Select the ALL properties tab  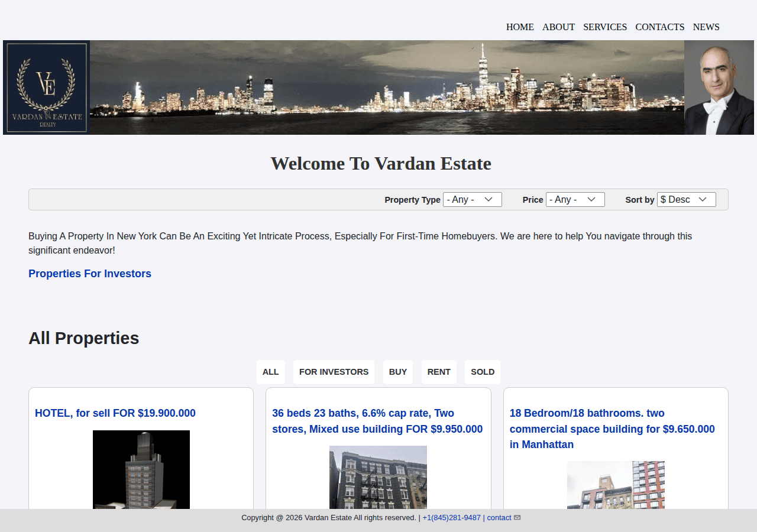[270, 372]
